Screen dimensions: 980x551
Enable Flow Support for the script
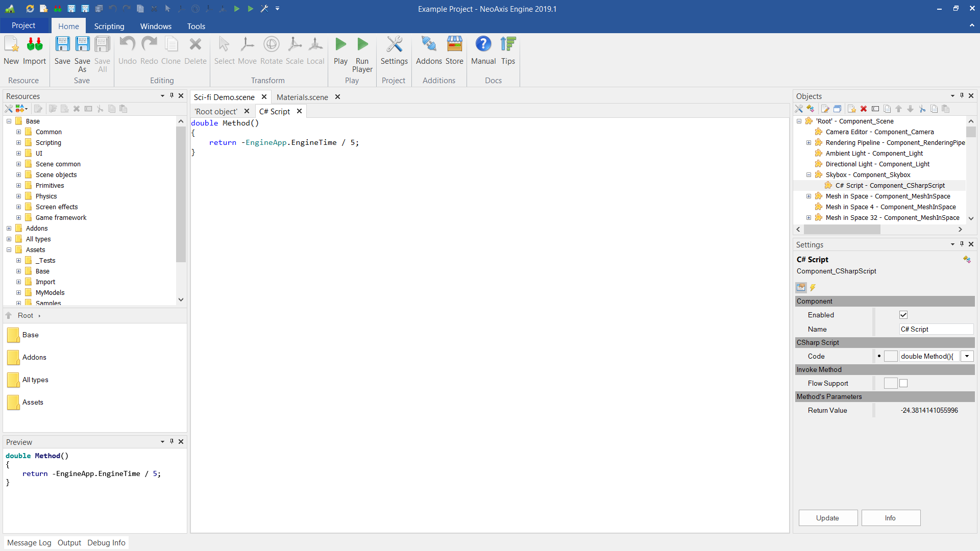pos(903,383)
